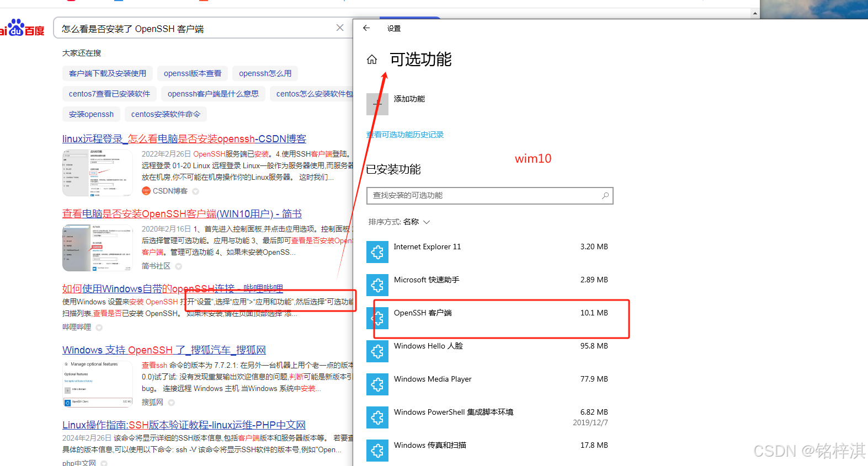Screen dimensions: 868x466
Task: Select Internet Explorer 11 entry text
Action: (x=427, y=247)
